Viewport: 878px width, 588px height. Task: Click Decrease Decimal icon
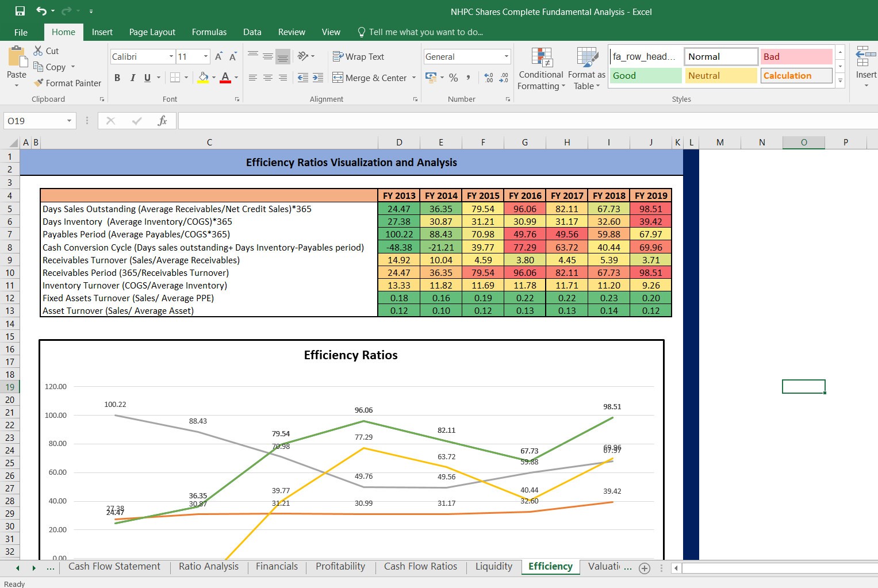tap(504, 78)
